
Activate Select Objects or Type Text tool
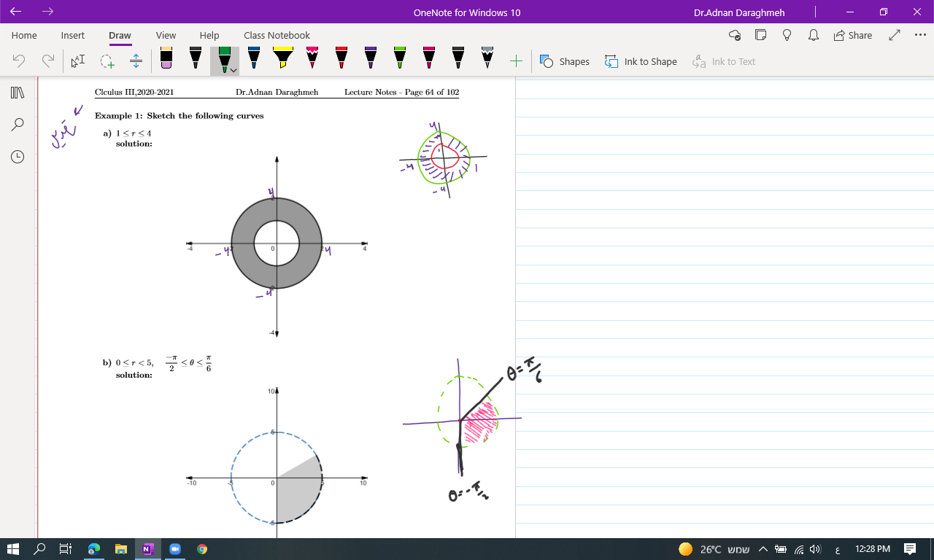[78, 61]
